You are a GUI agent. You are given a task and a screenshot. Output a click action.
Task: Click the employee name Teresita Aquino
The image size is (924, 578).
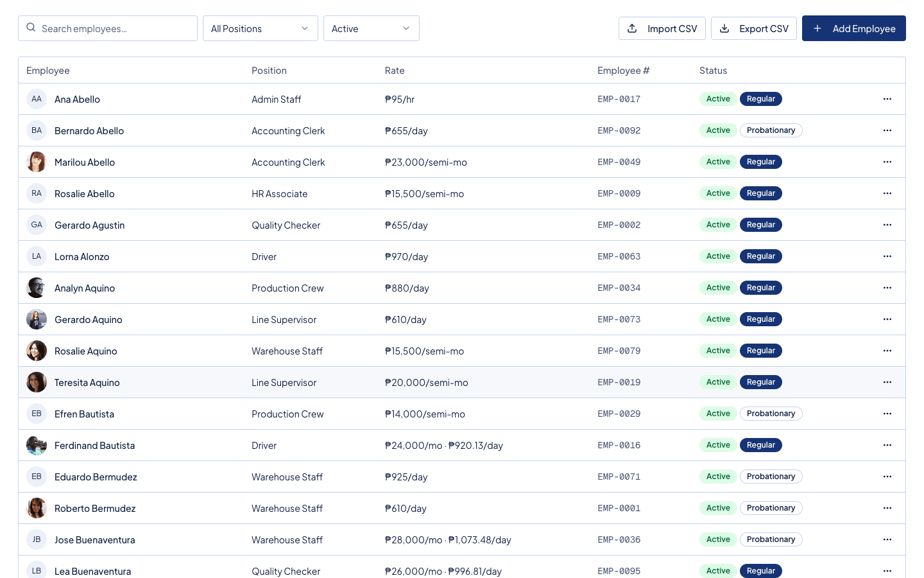pyautogui.click(x=87, y=383)
